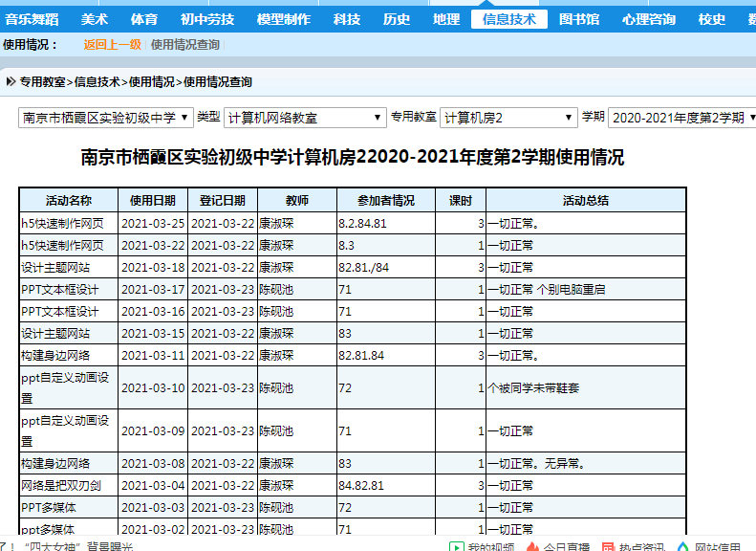This screenshot has height=551, width=756.
Task: Select usage date 2021-03-16 cell
Action: (x=153, y=312)
